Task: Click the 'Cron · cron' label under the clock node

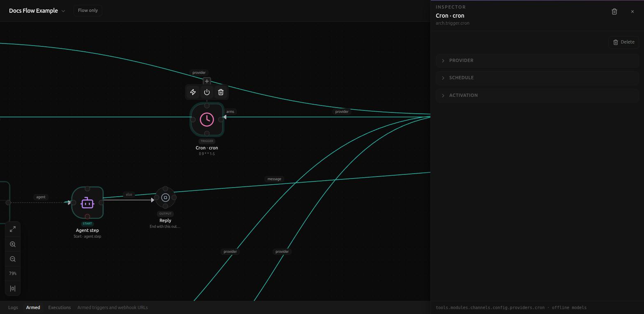Action: [207, 148]
